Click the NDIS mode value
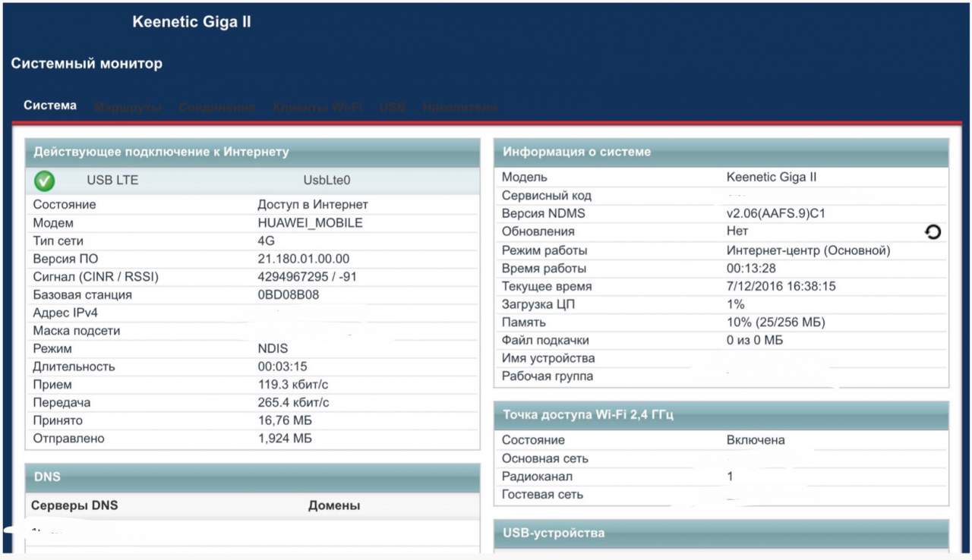Screen dimensions: 972x560 (273, 349)
